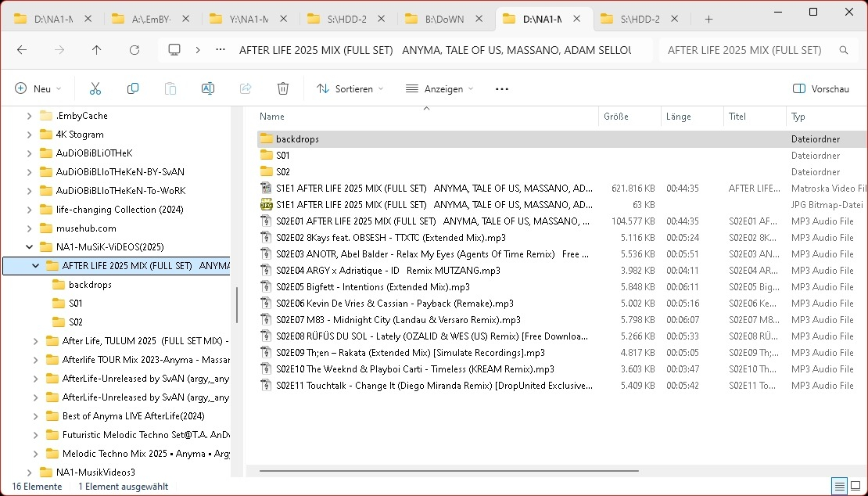The height and width of the screenshot is (496, 868).
Task: Navigate up one directory level
Action: point(97,50)
